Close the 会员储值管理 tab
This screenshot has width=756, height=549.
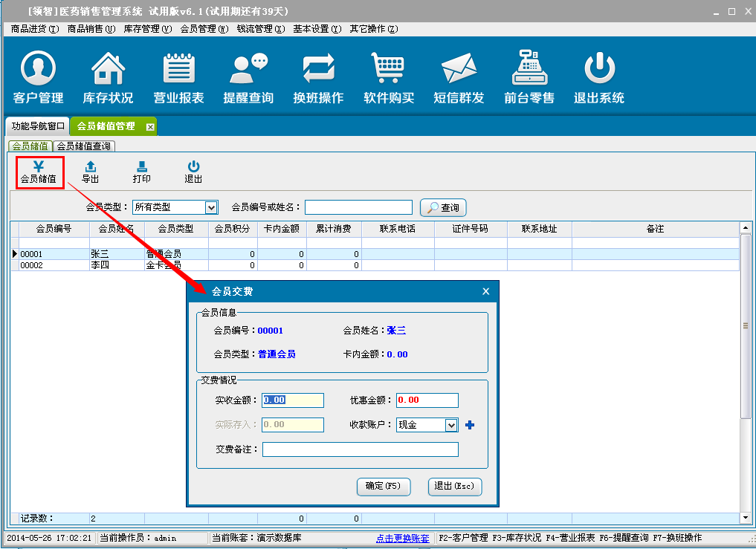pyautogui.click(x=150, y=127)
